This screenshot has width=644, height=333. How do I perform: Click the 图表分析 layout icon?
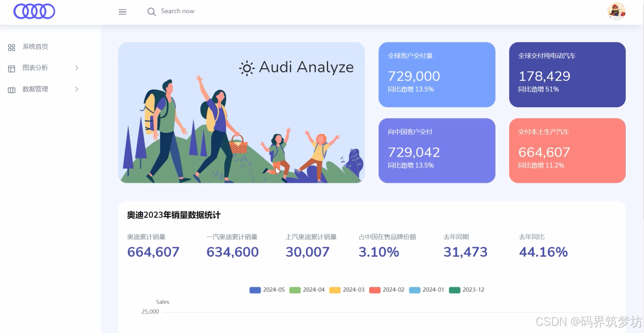[12, 69]
